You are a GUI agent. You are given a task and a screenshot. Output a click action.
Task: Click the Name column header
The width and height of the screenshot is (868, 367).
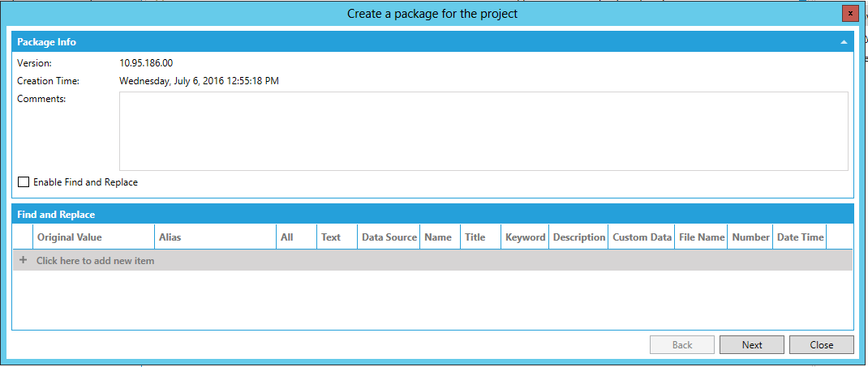click(438, 237)
